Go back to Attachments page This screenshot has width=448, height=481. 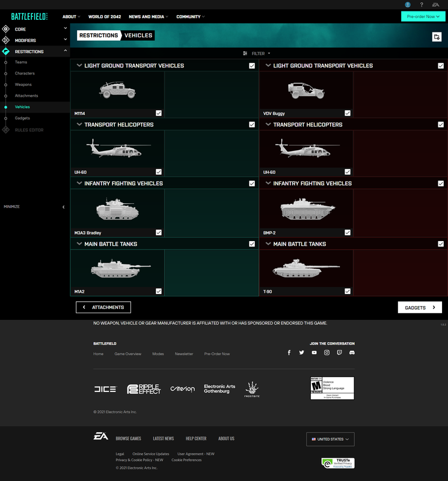click(x=103, y=307)
